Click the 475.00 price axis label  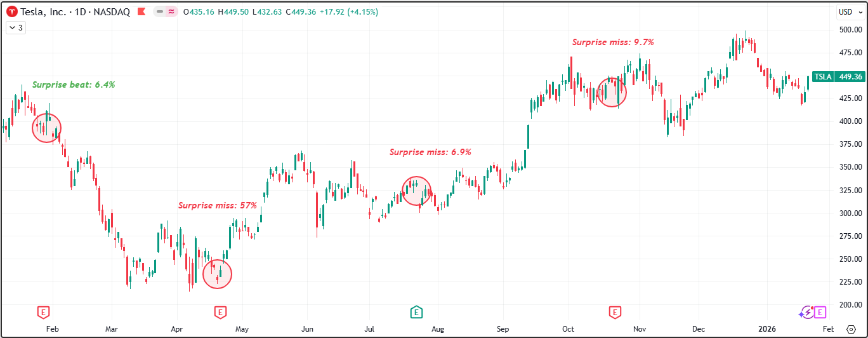850,53
